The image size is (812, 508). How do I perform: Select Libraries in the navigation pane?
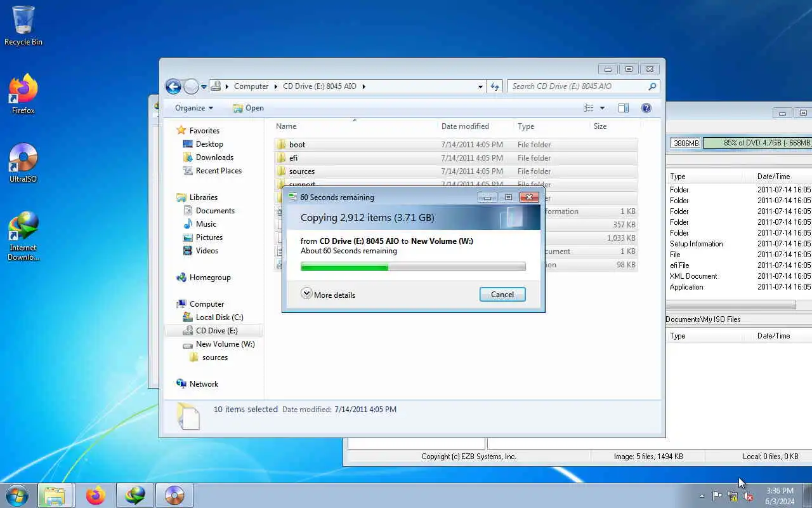point(204,197)
